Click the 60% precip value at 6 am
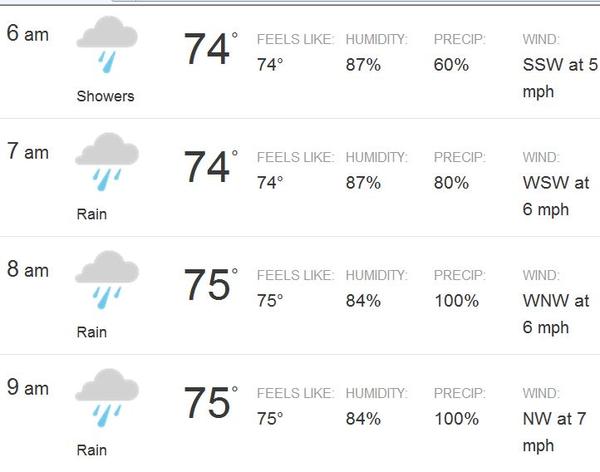600x472 pixels. (451, 65)
